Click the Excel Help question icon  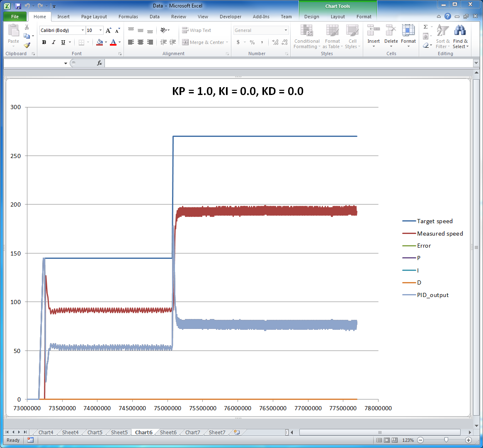(448, 17)
